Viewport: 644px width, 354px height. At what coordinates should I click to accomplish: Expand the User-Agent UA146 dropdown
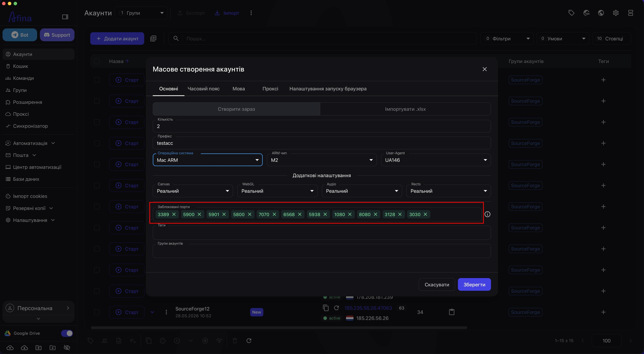(x=436, y=160)
